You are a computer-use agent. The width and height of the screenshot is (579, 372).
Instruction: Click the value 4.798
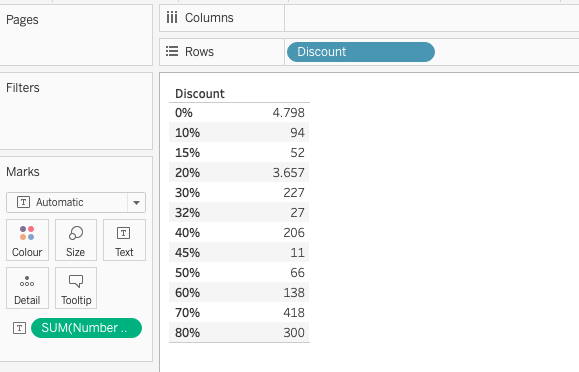pyautogui.click(x=288, y=113)
